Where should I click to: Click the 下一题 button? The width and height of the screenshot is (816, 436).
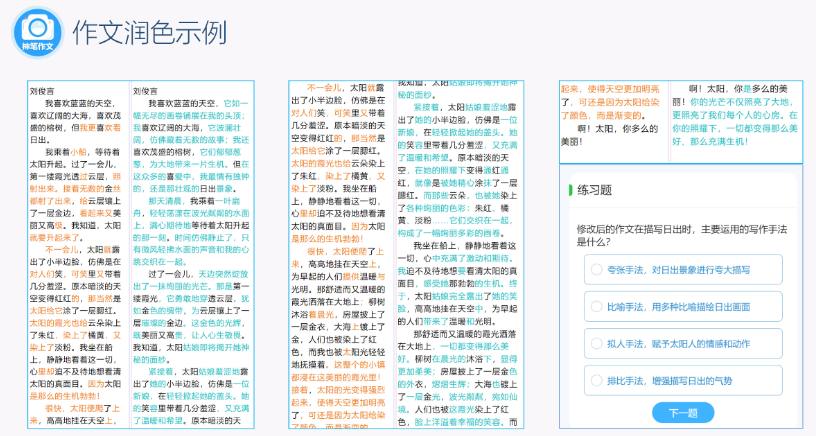[x=683, y=413]
